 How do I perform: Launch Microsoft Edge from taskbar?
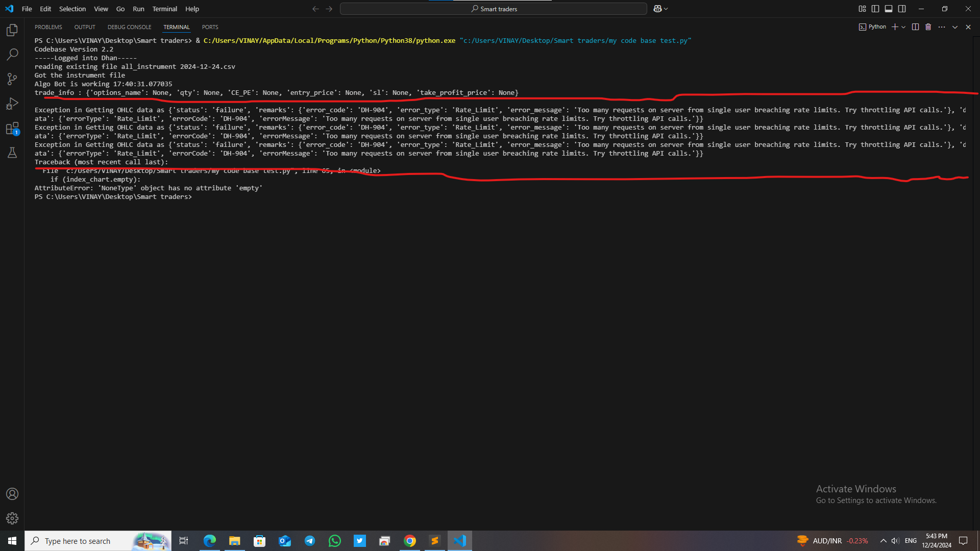pyautogui.click(x=210, y=541)
